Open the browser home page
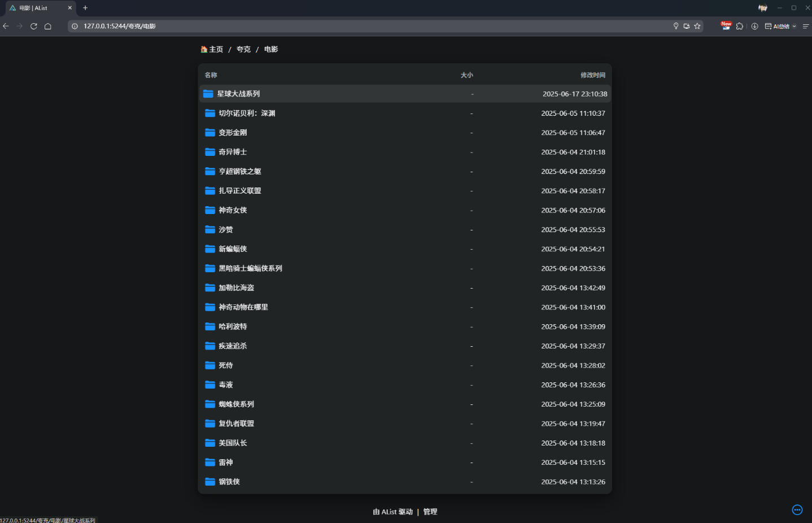This screenshot has height=523, width=812. (48, 26)
